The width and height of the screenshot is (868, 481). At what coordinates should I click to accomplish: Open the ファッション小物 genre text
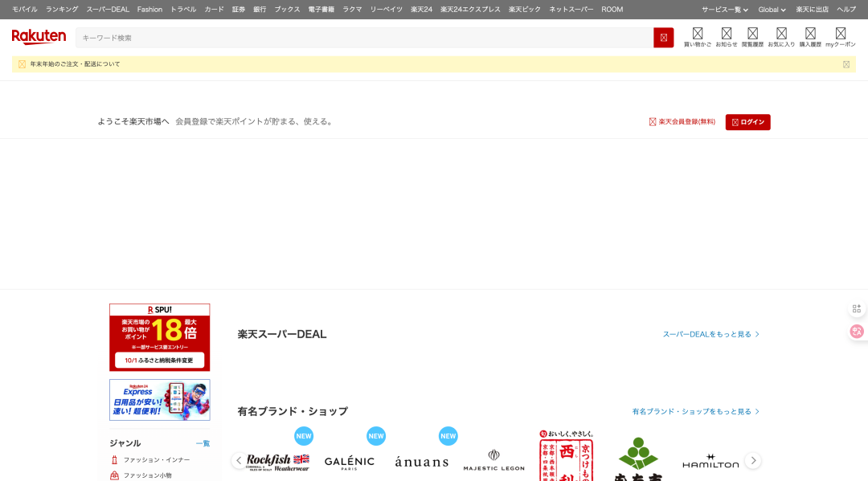point(147,475)
